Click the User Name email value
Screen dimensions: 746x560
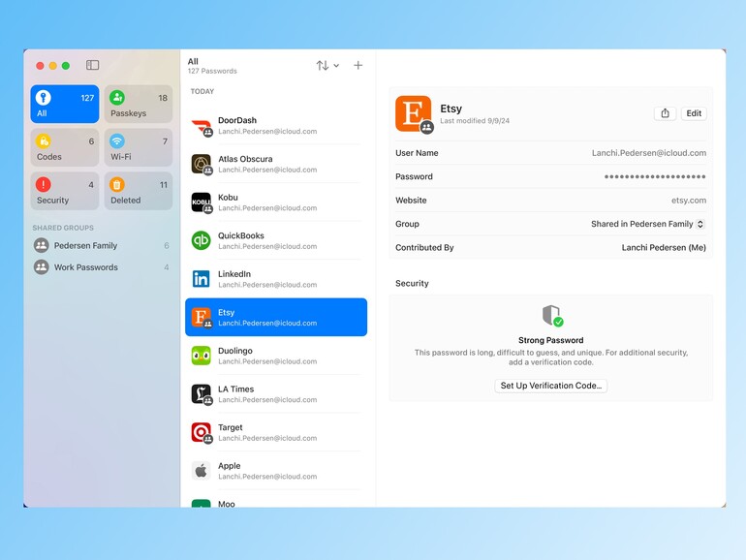point(649,153)
